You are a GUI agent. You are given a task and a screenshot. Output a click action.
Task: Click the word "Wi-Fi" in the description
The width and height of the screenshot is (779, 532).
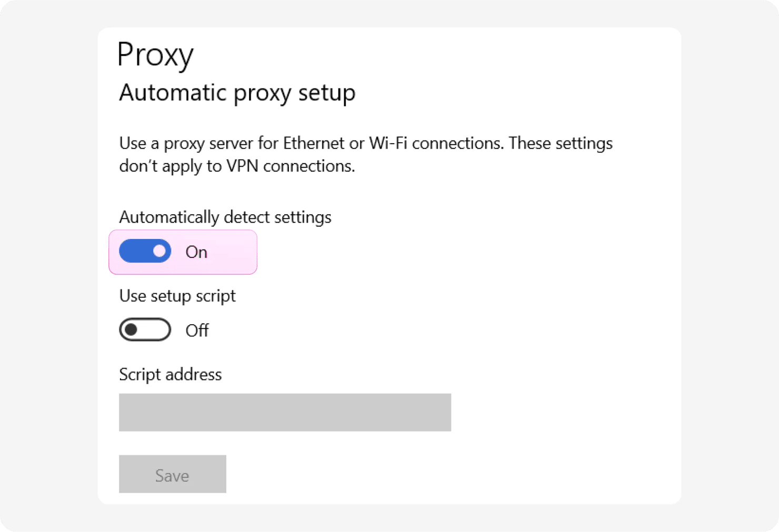(388, 144)
